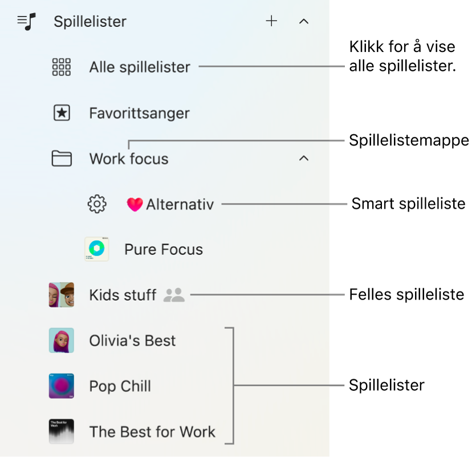476x457 pixels.
Task: Select the Pop Chill playlist
Action: 120,386
